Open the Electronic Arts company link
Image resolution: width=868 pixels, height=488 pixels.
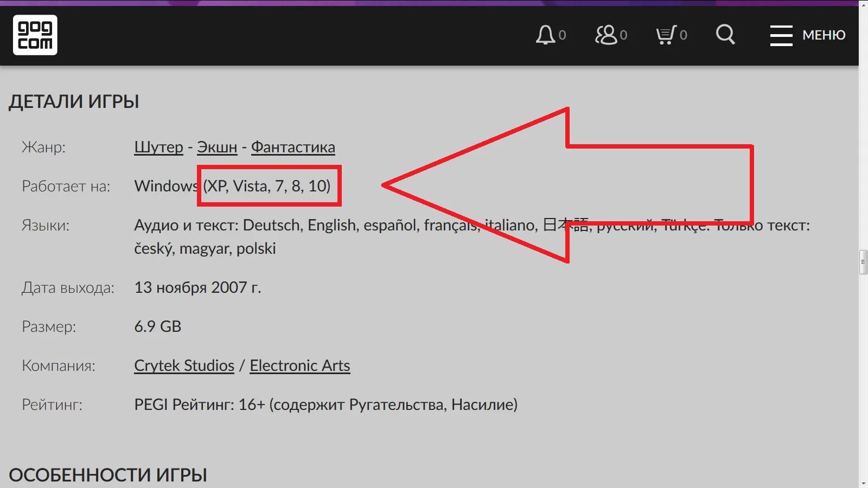[300, 365]
